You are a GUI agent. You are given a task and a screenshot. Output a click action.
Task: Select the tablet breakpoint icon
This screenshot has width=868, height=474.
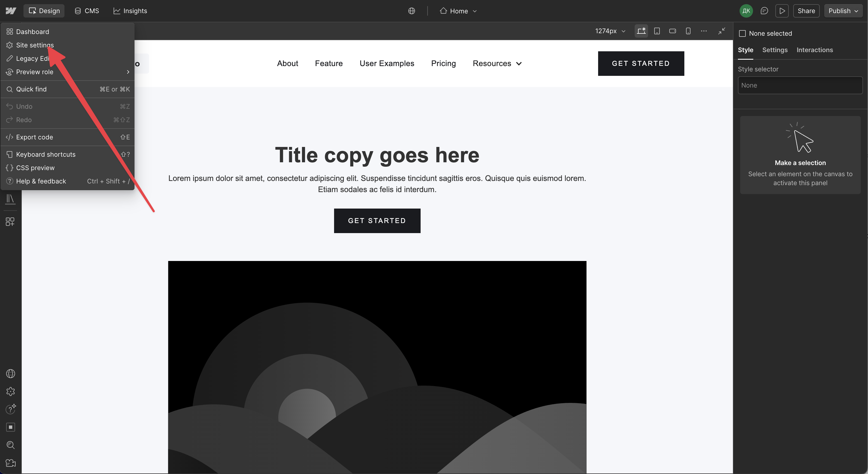point(657,31)
